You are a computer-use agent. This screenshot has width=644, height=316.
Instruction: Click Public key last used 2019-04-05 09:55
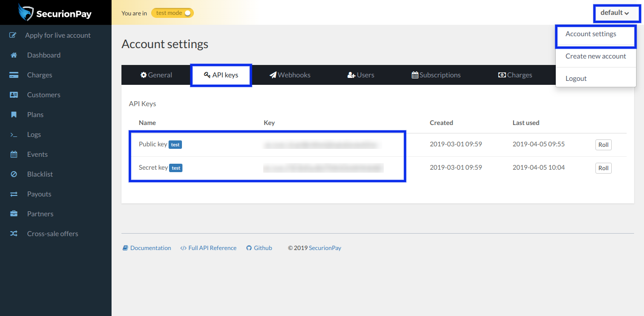click(538, 144)
